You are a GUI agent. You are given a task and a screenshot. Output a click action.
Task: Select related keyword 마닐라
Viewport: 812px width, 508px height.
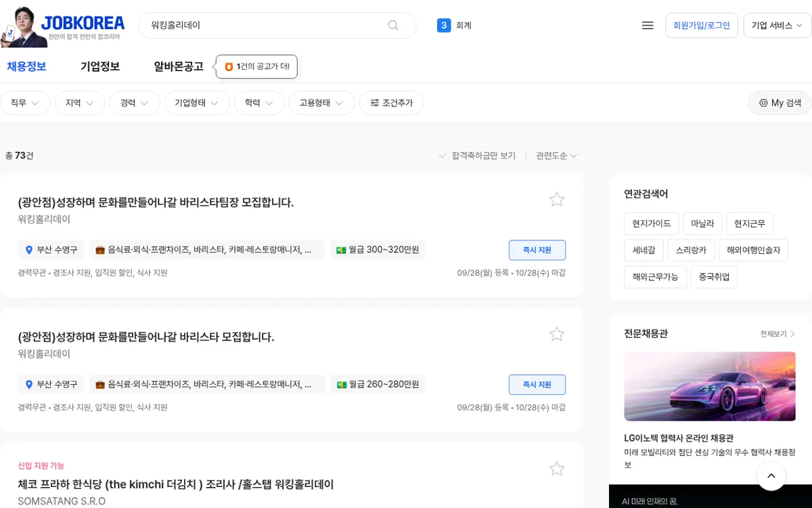point(702,224)
